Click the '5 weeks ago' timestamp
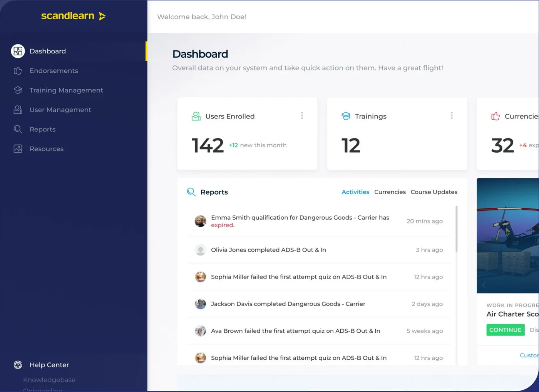 point(425,331)
